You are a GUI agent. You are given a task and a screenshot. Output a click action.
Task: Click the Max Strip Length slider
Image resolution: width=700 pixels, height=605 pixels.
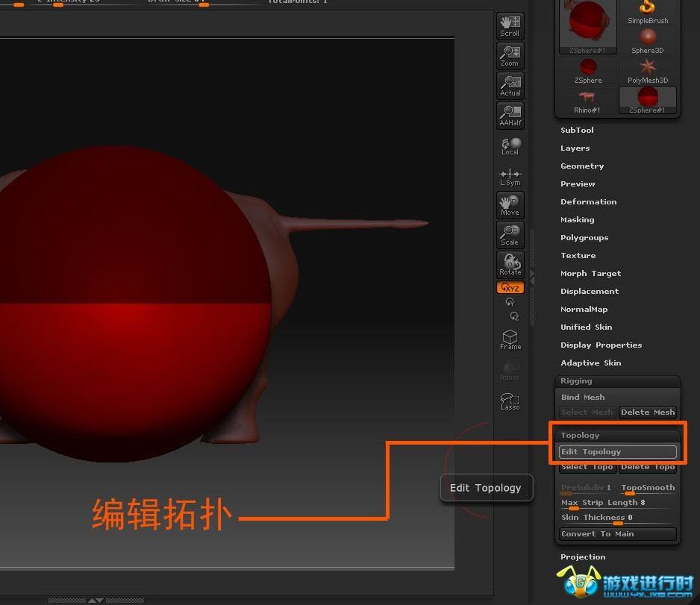click(x=617, y=504)
